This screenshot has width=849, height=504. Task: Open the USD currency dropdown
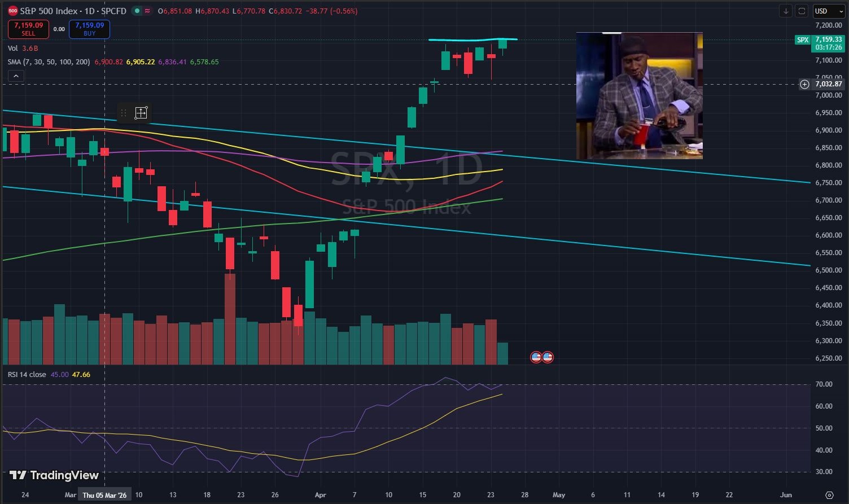click(x=828, y=11)
